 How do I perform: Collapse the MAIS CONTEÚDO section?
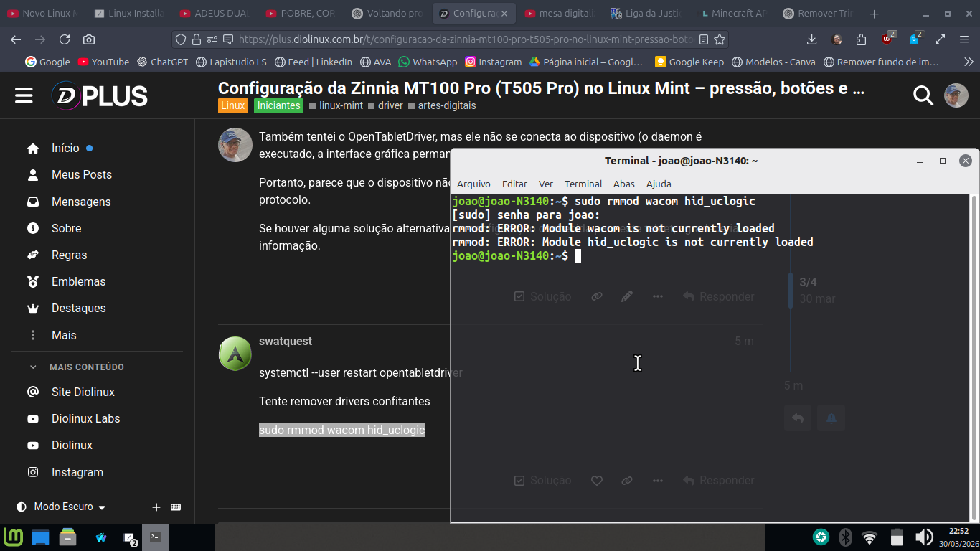tap(33, 367)
